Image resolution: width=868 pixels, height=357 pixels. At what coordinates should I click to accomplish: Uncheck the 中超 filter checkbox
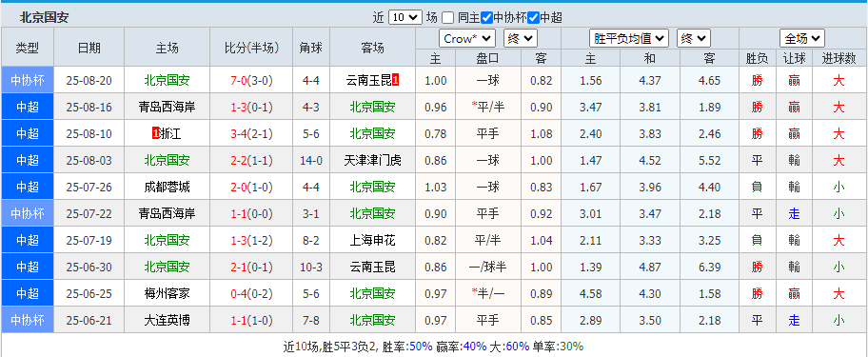pos(534,18)
